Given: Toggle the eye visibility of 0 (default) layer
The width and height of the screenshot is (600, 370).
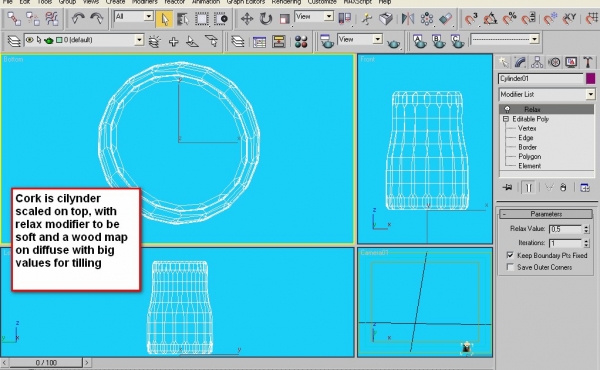Looking at the screenshot, I should pos(29,40).
